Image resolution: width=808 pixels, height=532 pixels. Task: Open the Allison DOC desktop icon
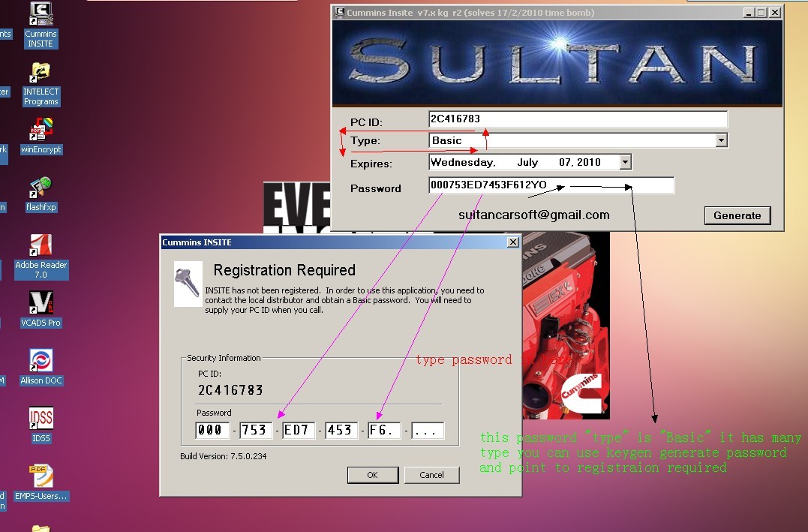(x=41, y=361)
